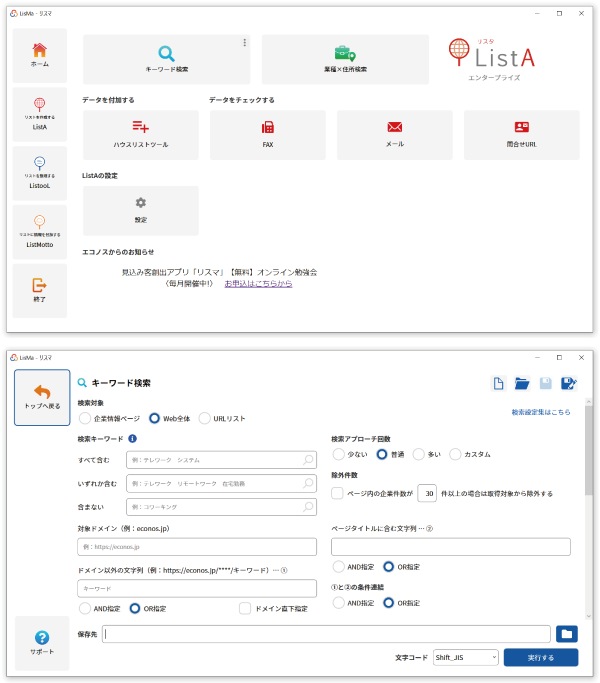The height and width of the screenshot is (683, 600).
Task: Open the three-dot menu on the キーワード検索 tile
Action: pyautogui.click(x=244, y=43)
